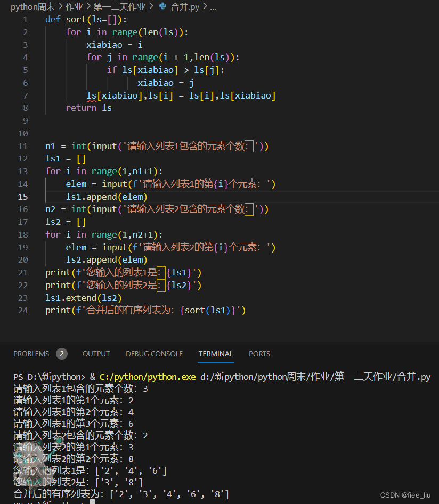Click terminal output '您输入的列表1是: ['2', '4', '6']'

[x=90, y=471]
